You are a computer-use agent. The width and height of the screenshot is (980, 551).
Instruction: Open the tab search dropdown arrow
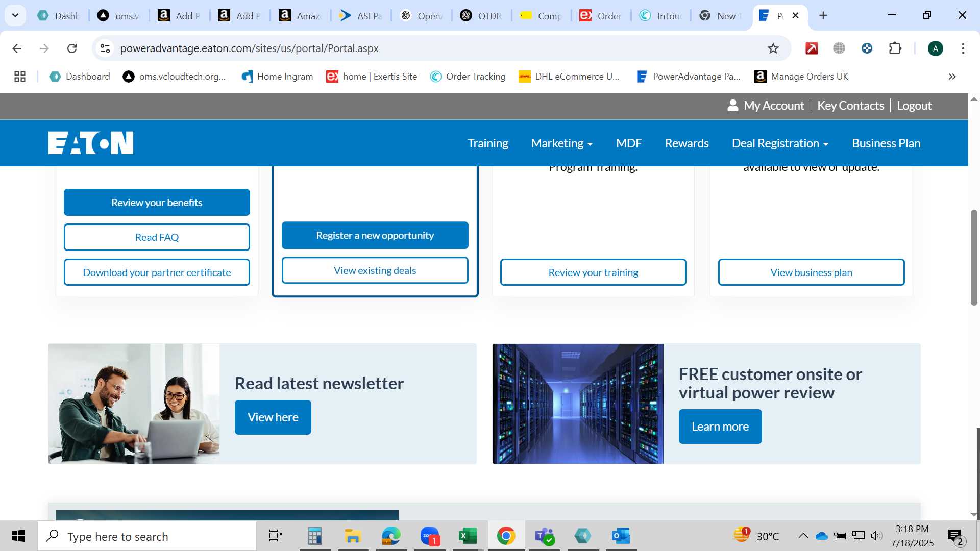15,15
